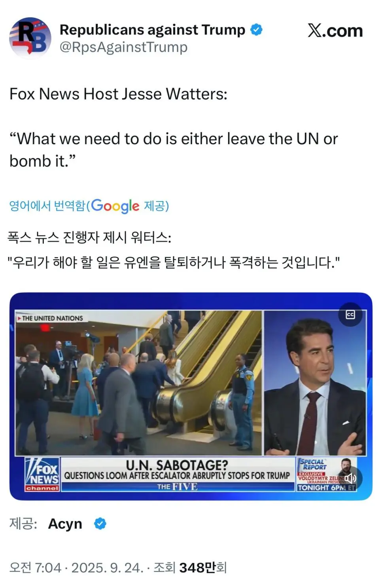Image resolution: width=382 pixels, height=588 pixels.
Task: Click the Republicans against Trump display name
Action: click(152, 30)
